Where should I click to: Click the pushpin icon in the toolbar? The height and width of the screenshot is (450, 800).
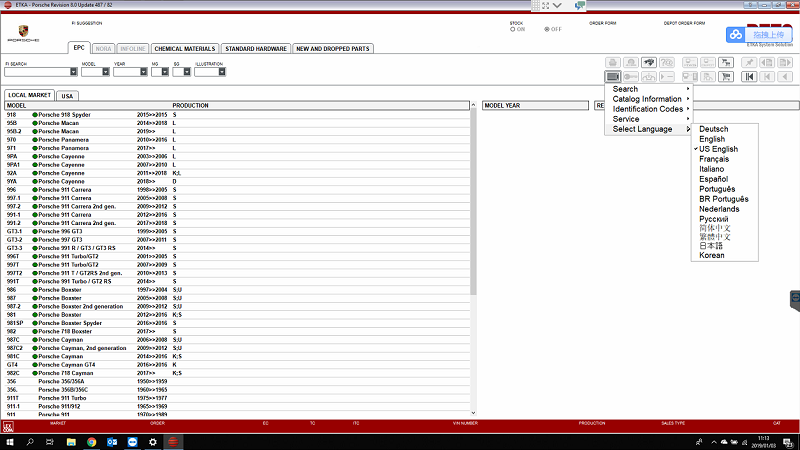click(x=749, y=62)
